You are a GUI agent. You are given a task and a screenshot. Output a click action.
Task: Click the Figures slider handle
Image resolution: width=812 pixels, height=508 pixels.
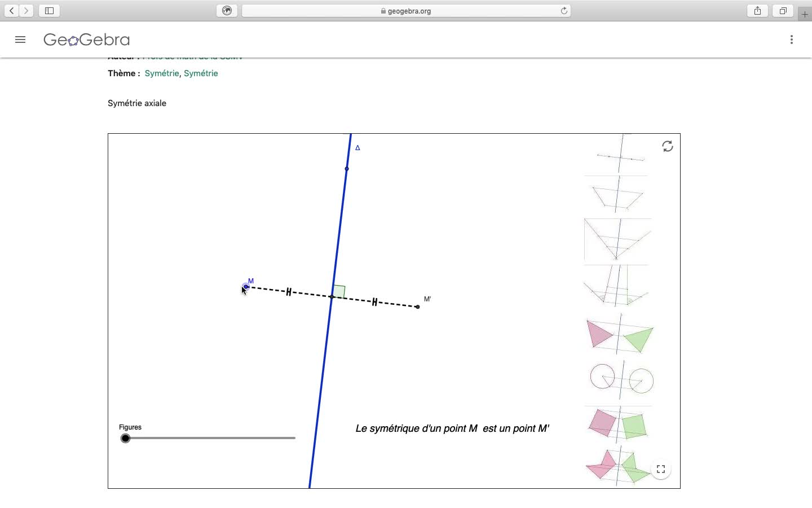tap(126, 439)
